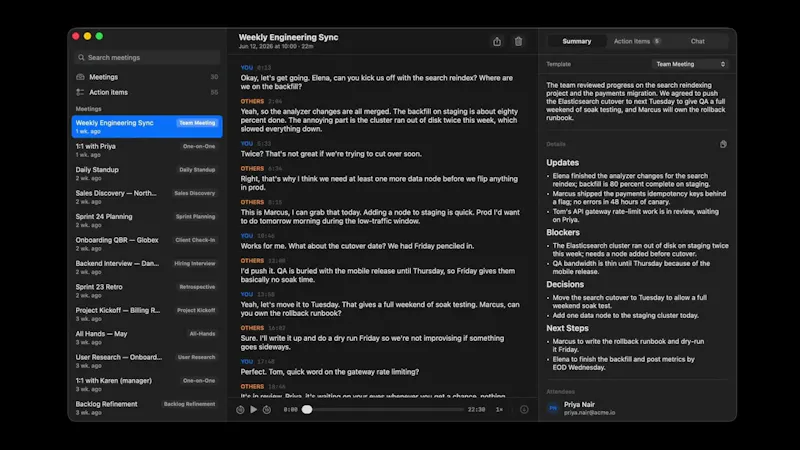Click the magnifier icon in search
Screen dimensions: 800x450
(81, 58)
